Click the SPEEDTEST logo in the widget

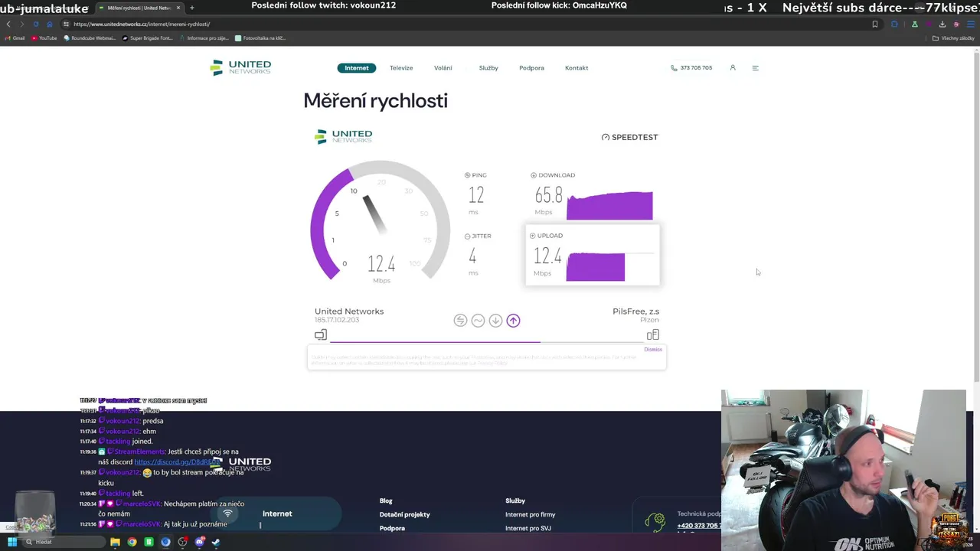click(x=629, y=137)
